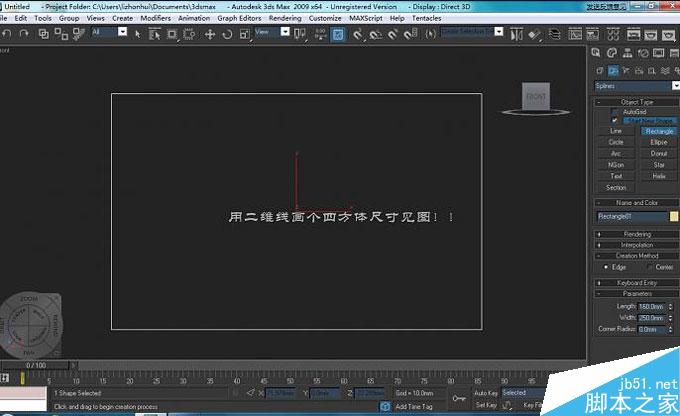The height and width of the screenshot is (416, 680).
Task: Toggle Keyboard Shortcut Override (highlighted) icon
Action: [338, 35]
